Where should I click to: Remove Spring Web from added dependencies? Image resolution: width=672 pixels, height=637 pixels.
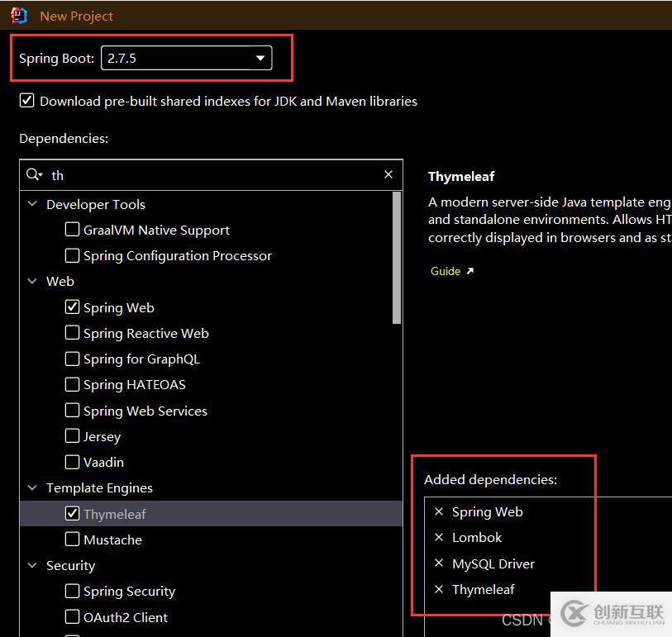pyautogui.click(x=439, y=511)
